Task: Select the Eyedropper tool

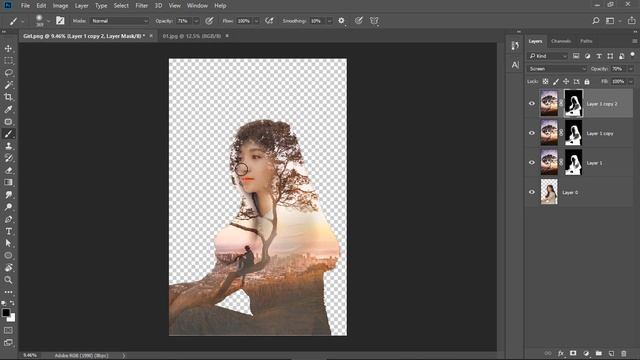Action: pos(8,109)
